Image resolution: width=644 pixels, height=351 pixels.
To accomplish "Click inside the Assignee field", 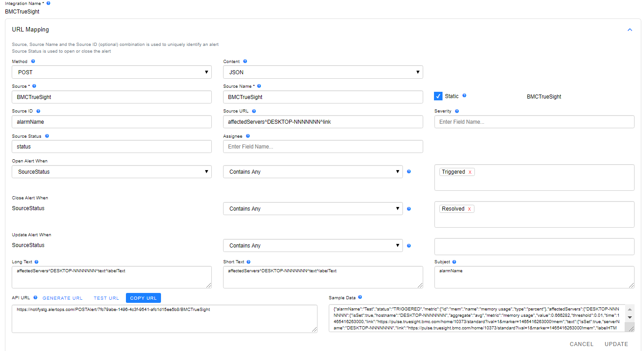I will [x=323, y=146].
